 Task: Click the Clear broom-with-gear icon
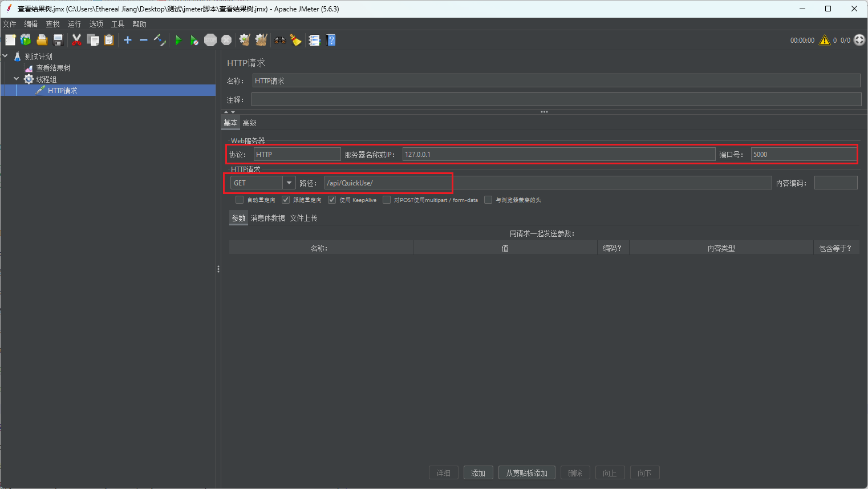(245, 40)
